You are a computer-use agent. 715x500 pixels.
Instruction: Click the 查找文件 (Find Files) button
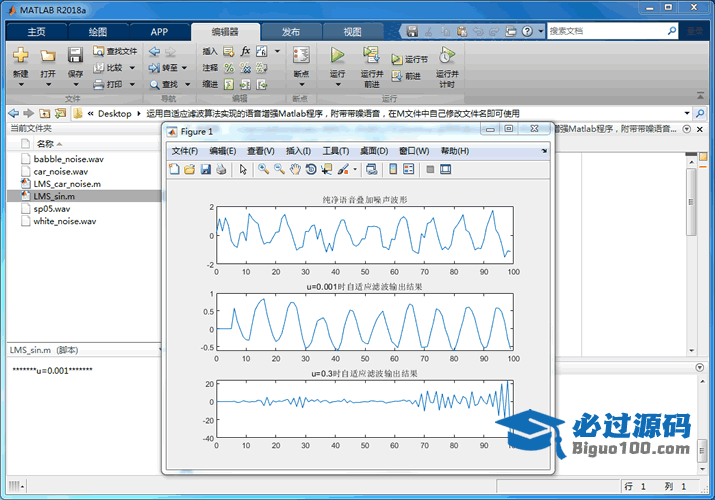pyautogui.click(x=115, y=51)
